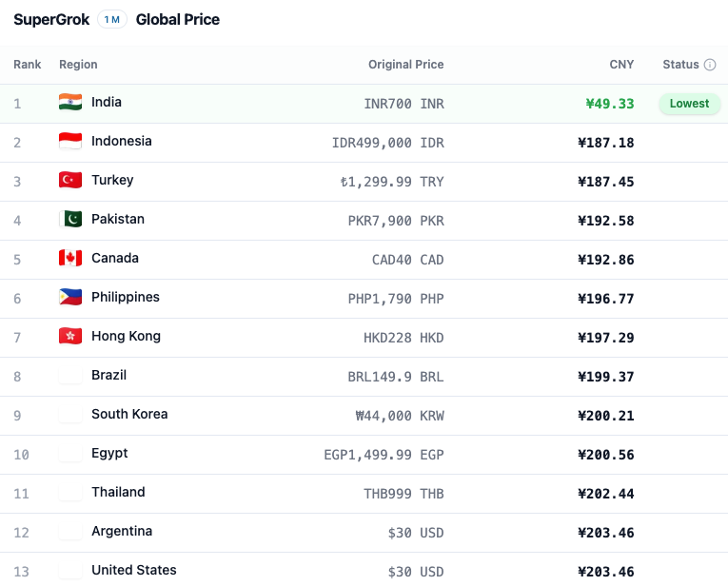This screenshot has width=728, height=586.
Task: Open the United States region row
Action: click(364, 570)
